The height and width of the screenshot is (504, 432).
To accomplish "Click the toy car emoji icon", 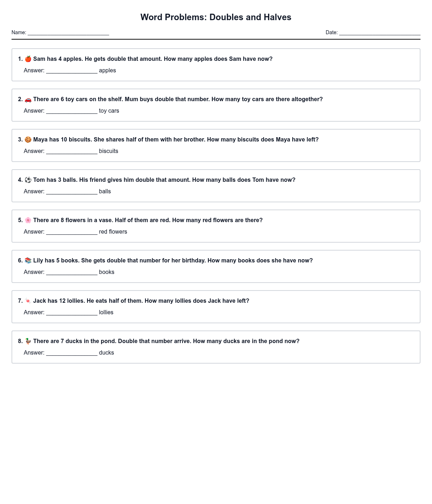I will tap(28, 99).
